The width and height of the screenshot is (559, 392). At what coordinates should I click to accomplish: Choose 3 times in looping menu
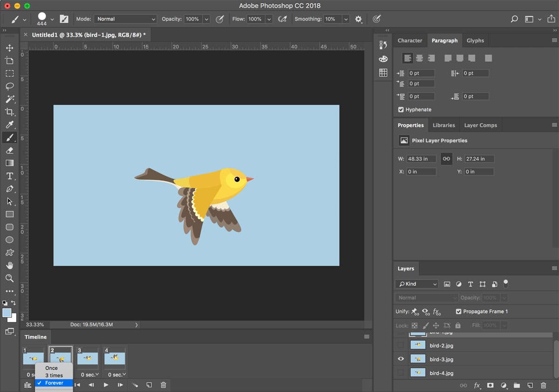(54, 375)
